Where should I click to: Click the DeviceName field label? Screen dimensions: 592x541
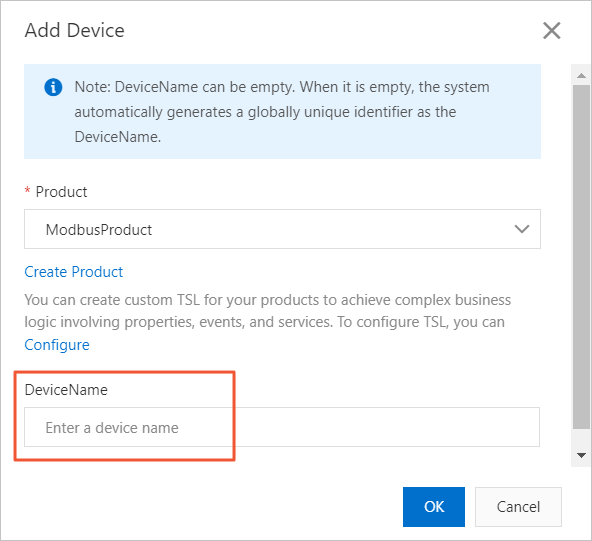point(66,390)
